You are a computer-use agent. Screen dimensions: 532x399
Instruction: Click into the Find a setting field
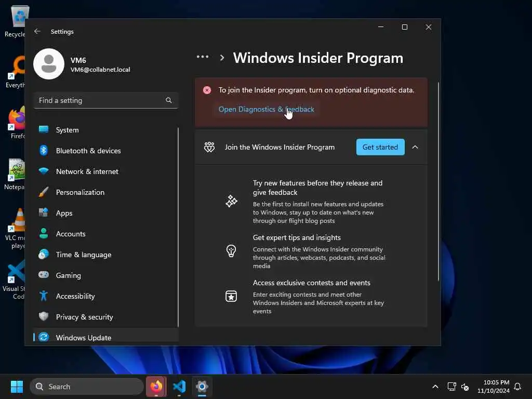point(105,100)
